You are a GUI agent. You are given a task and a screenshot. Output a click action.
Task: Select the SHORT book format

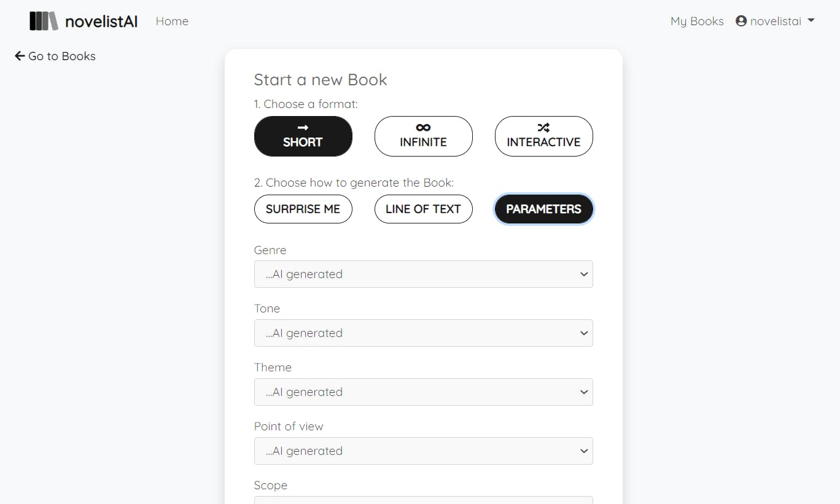coord(303,136)
